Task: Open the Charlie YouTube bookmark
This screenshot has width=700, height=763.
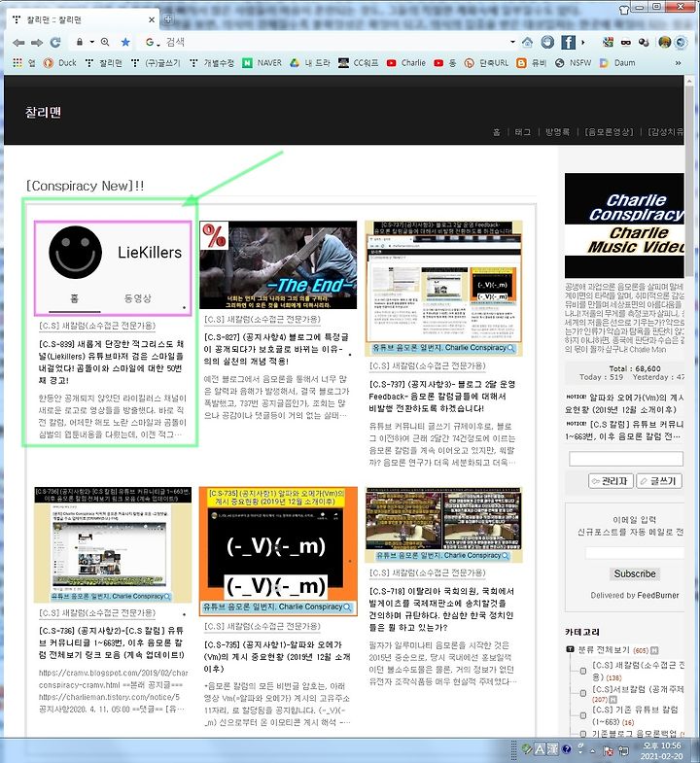Action: tap(406, 63)
